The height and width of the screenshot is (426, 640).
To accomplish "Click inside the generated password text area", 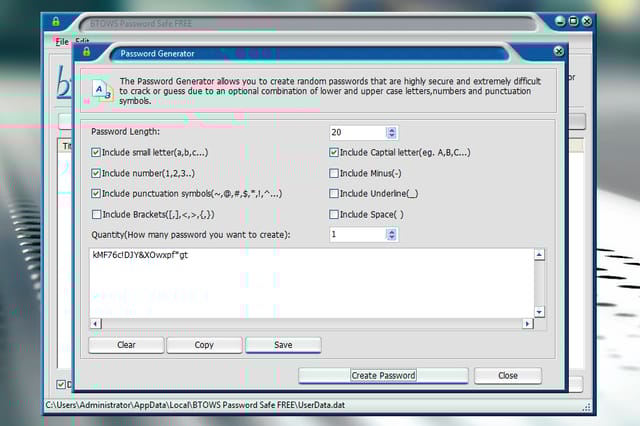I will click(312, 283).
